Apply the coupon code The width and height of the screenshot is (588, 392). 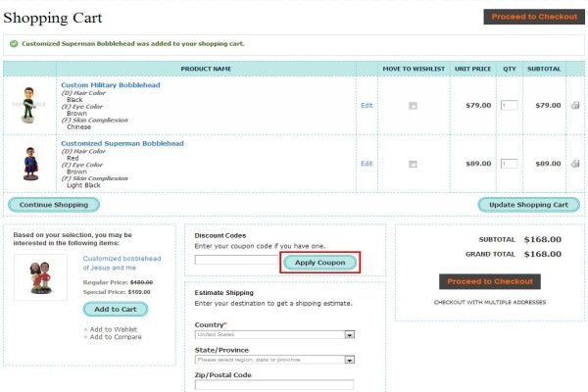tap(319, 263)
